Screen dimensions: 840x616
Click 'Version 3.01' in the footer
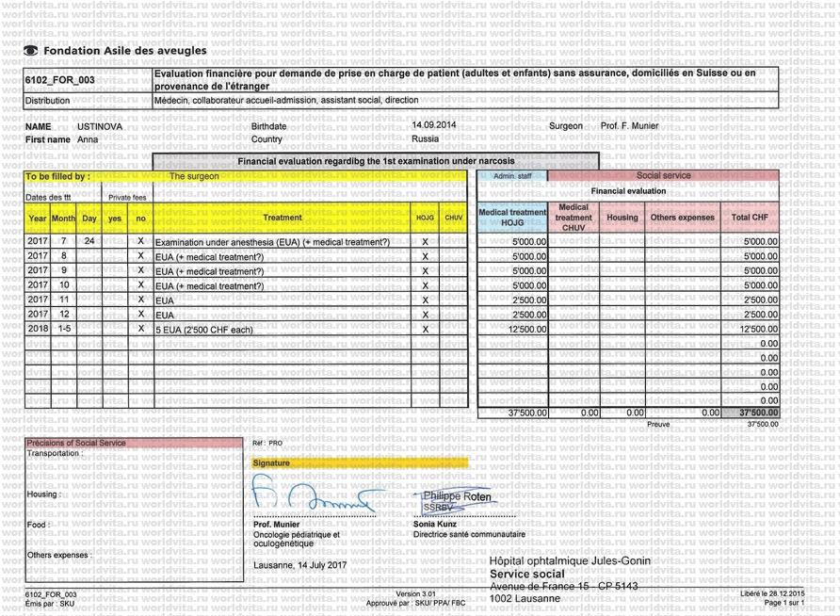pos(415,594)
